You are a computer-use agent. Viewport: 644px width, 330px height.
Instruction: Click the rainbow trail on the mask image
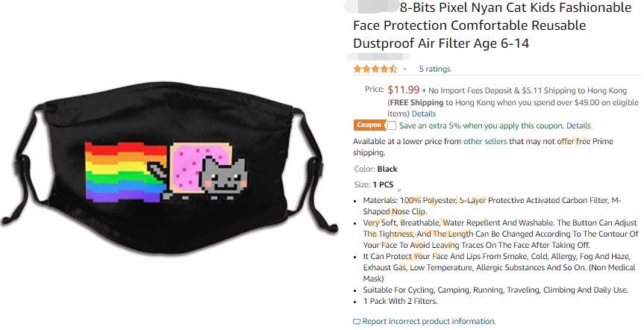126,172
